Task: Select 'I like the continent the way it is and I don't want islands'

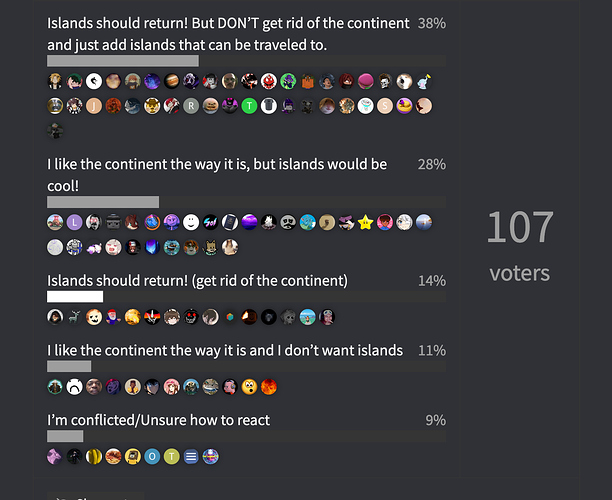Action: pyautogui.click(x=225, y=351)
